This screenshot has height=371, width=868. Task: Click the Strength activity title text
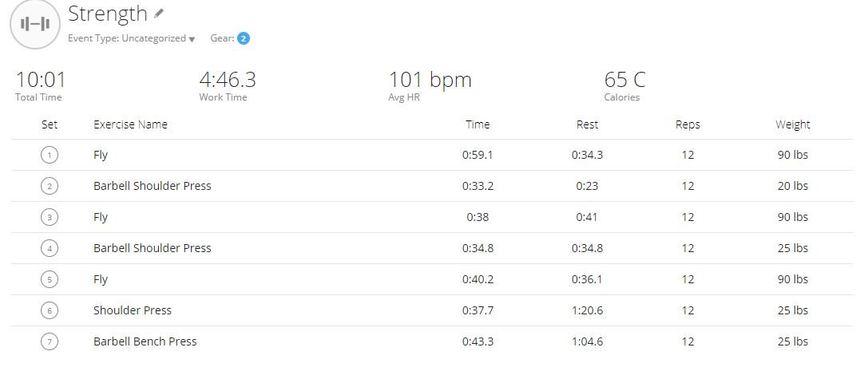coord(107,14)
